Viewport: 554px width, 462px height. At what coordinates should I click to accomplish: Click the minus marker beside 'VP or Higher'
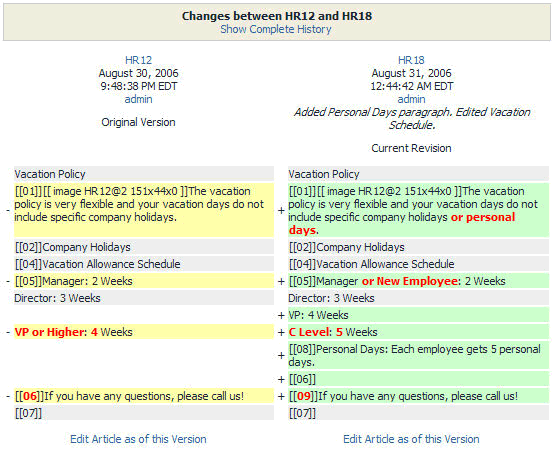point(8,332)
